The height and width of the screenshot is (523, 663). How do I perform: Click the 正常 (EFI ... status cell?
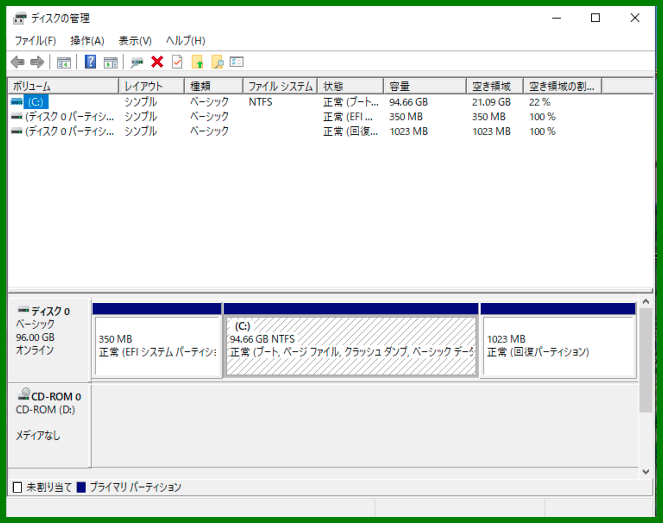(348, 117)
